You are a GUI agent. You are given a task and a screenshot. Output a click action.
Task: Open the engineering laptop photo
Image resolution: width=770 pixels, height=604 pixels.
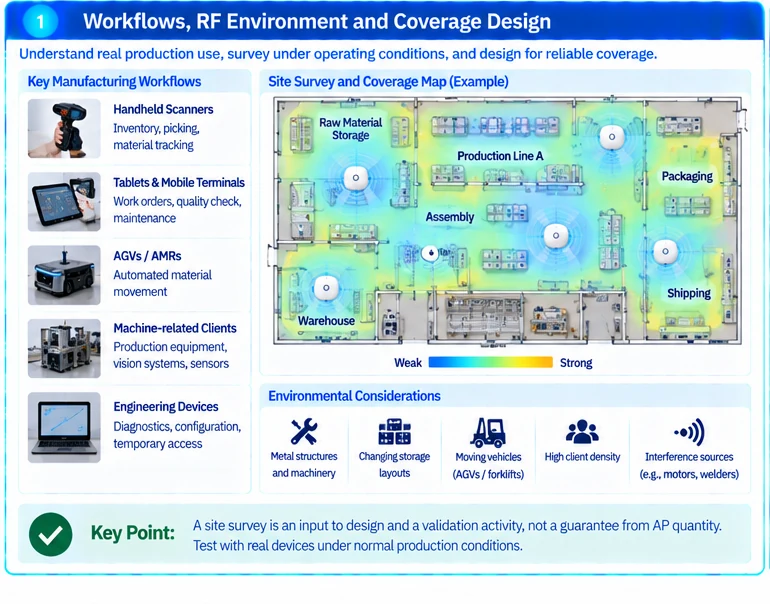click(x=64, y=427)
